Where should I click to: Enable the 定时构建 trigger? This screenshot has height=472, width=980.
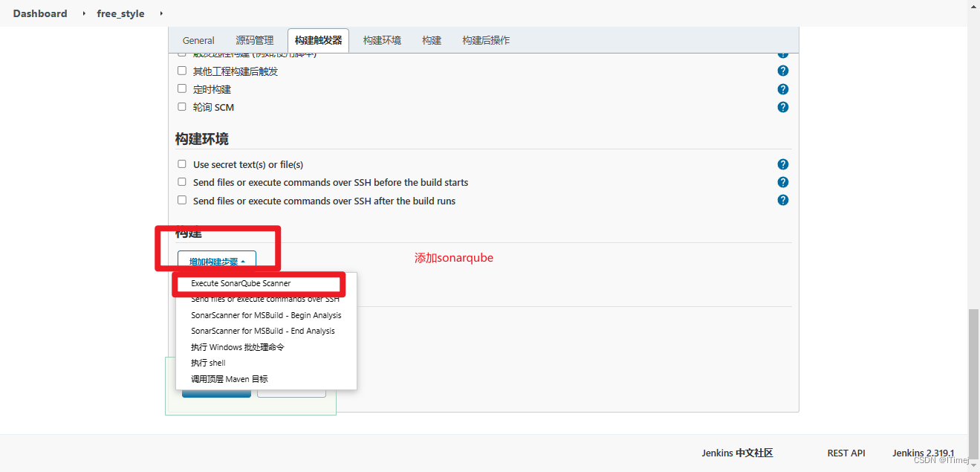tap(182, 88)
